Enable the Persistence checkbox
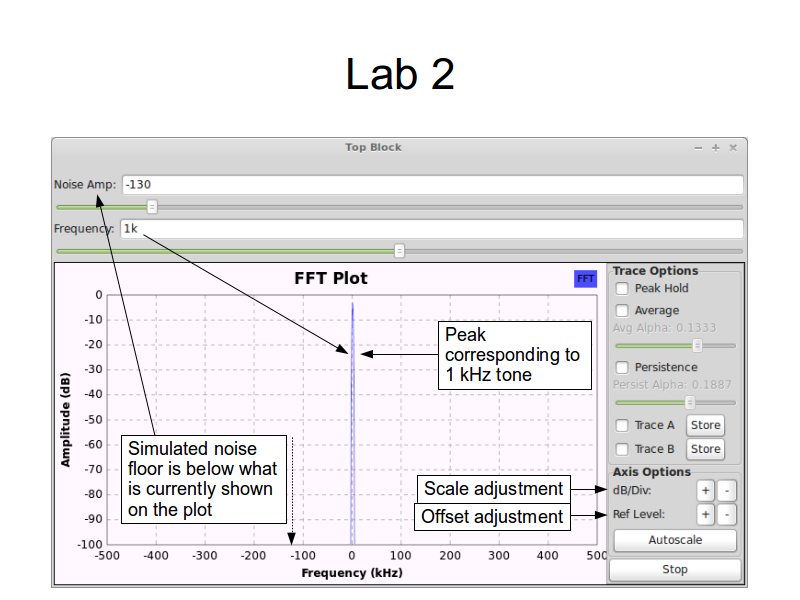 pos(622,368)
